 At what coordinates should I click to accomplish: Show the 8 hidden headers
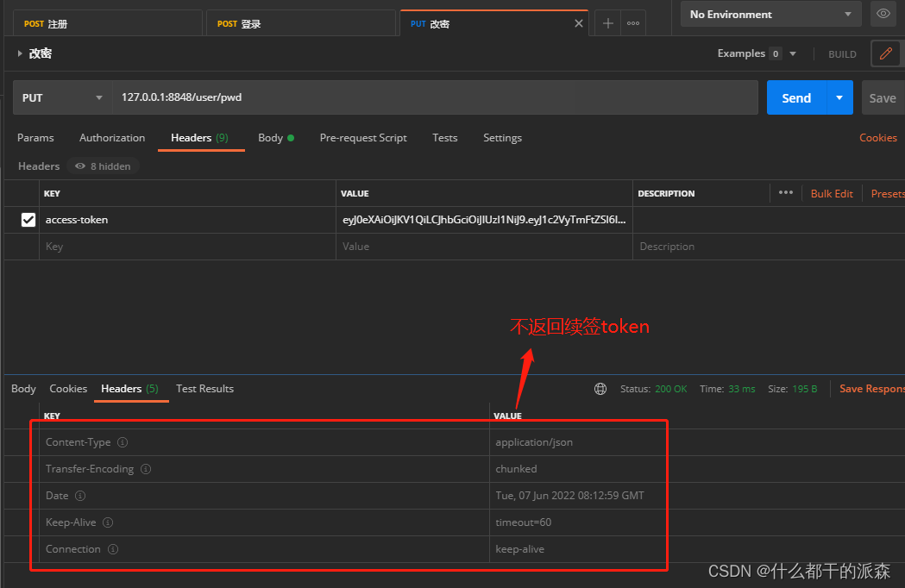103,166
